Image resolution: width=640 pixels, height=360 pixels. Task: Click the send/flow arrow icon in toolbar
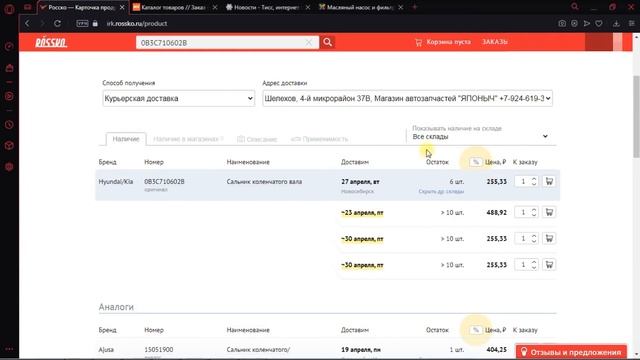[587, 24]
